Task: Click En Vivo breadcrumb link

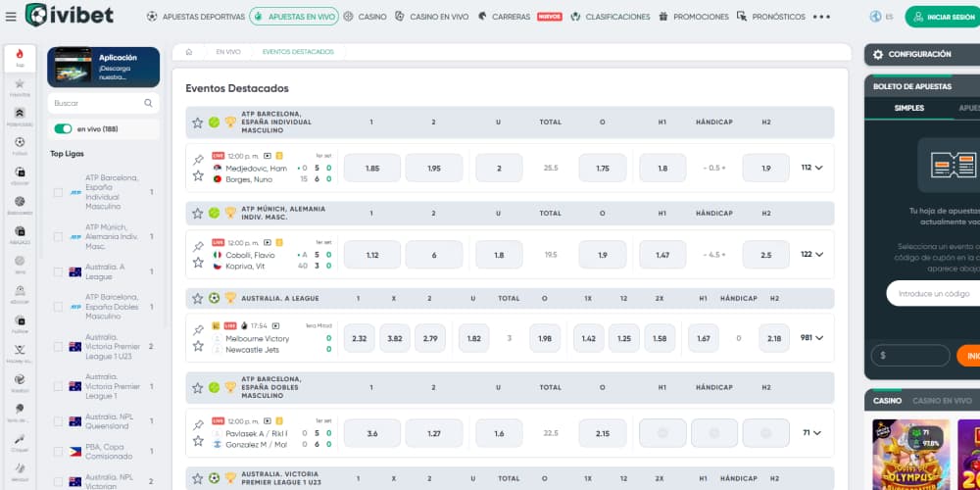Action: (x=228, y=52)
